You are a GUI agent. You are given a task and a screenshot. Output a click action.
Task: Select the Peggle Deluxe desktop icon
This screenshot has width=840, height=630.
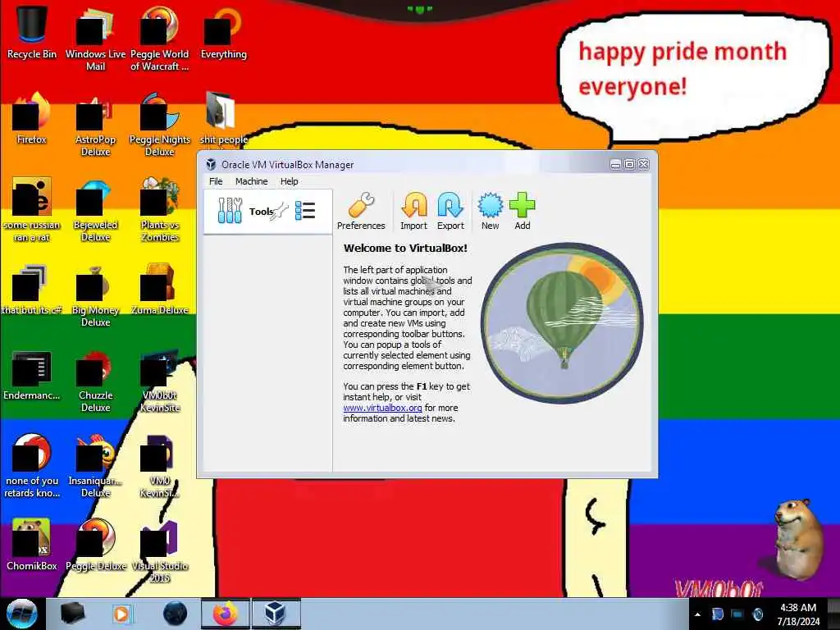[x=95, y=545]
